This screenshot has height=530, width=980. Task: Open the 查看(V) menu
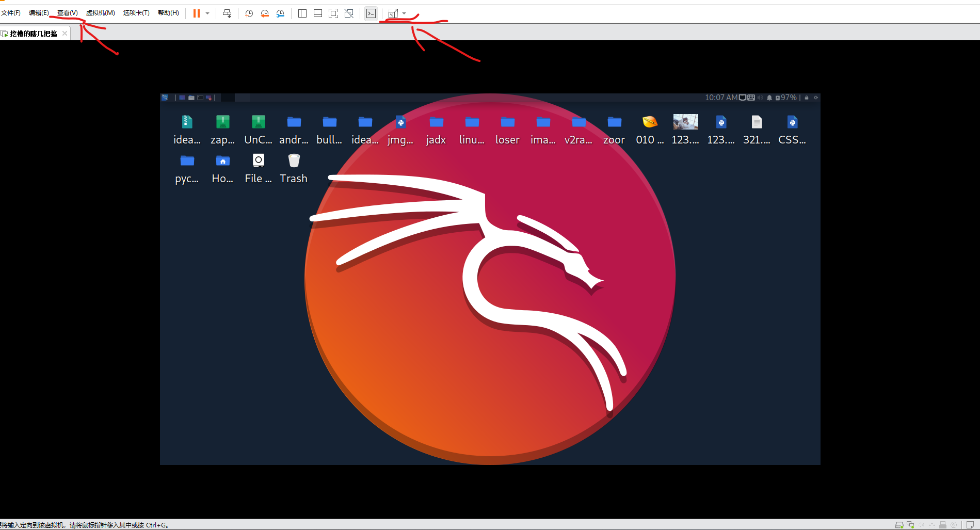[x=67, y=13]
